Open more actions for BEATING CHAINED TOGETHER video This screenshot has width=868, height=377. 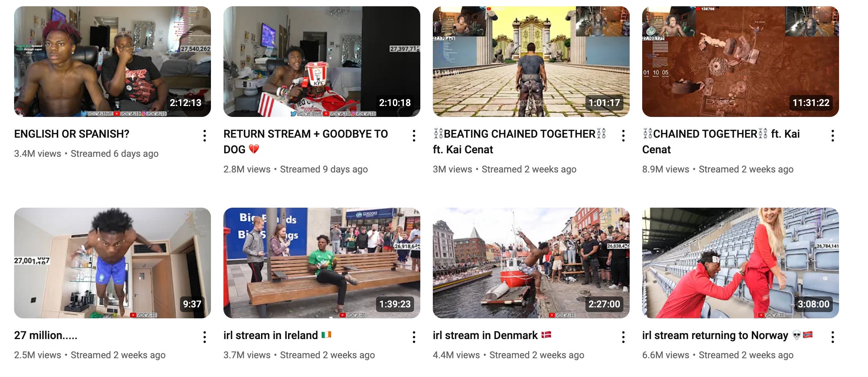pos(623,136)
